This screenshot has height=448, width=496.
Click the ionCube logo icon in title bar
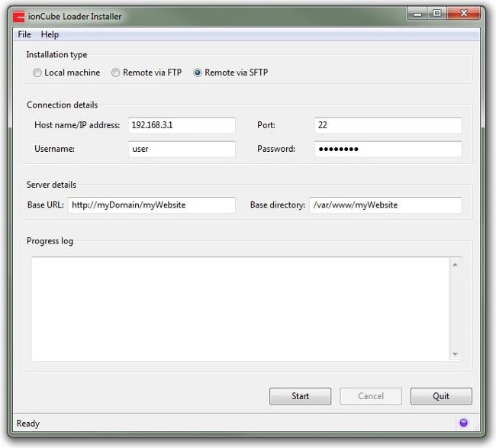(18, 16)
